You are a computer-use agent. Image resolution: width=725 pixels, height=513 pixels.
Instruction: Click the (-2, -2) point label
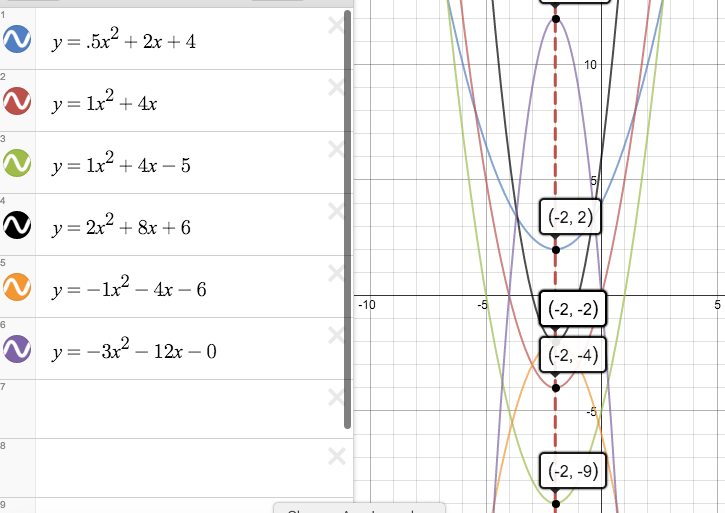point(573,309)
